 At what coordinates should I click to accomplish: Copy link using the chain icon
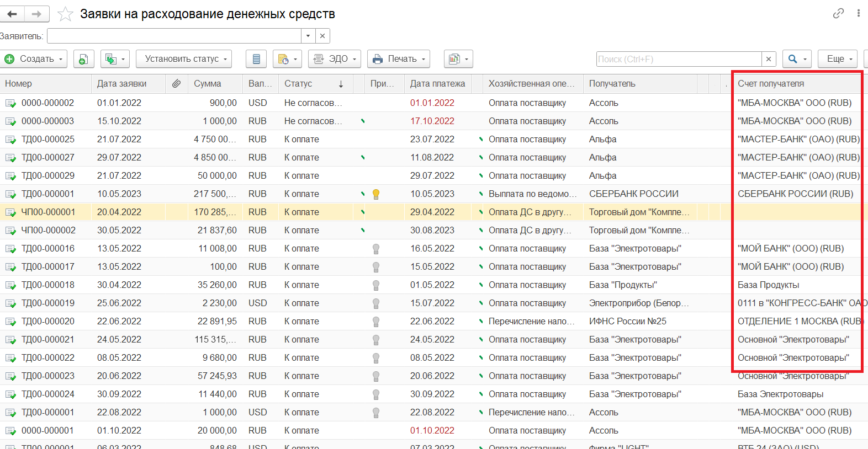pos(838,13)
